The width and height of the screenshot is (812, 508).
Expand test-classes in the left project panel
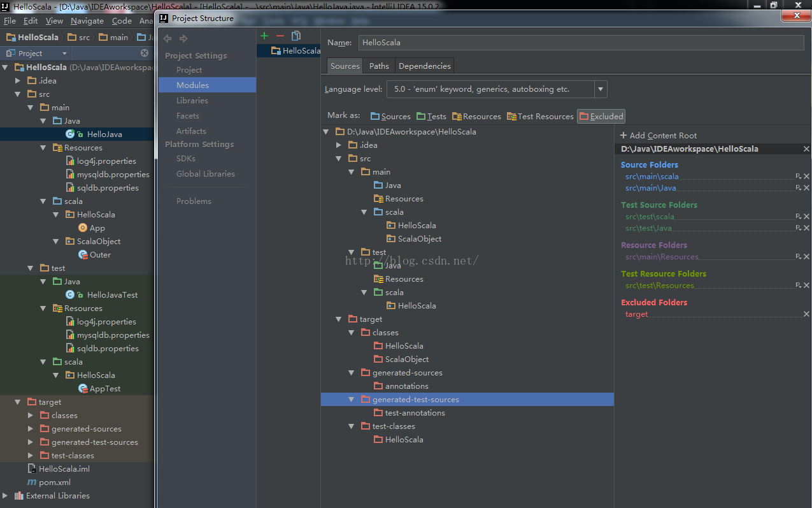pos(31,455)
